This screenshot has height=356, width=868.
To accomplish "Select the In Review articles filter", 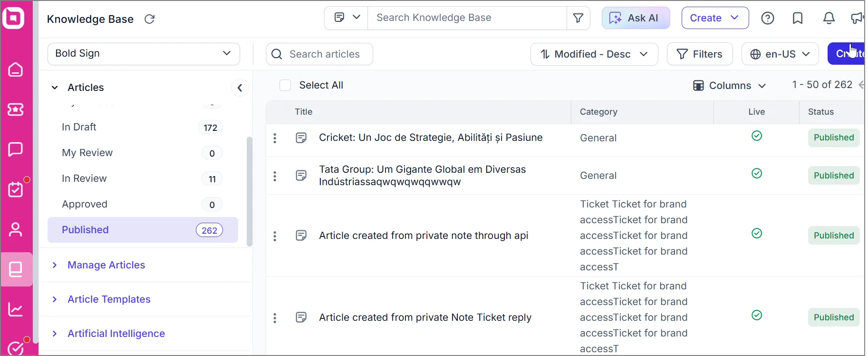I will click(84, 178).
